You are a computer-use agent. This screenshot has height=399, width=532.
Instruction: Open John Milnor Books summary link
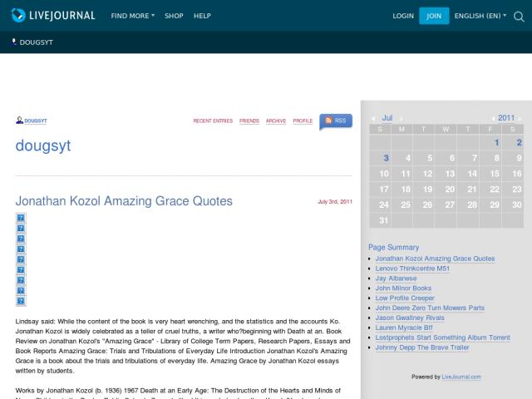(403, 288)
